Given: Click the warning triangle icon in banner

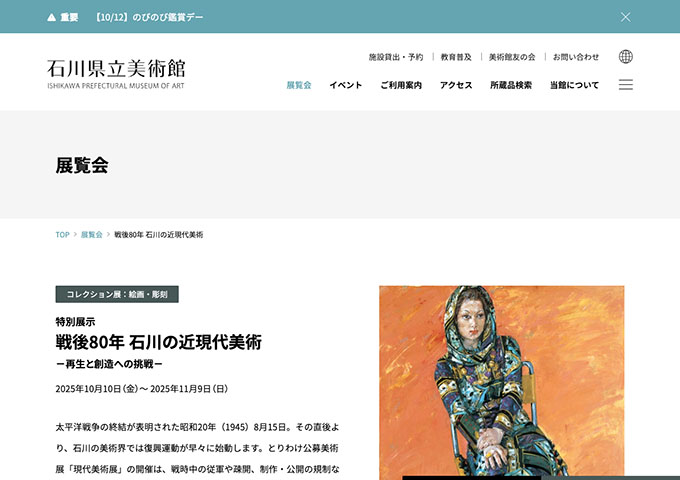Looking at the screenshot, I should coord(51,17).
